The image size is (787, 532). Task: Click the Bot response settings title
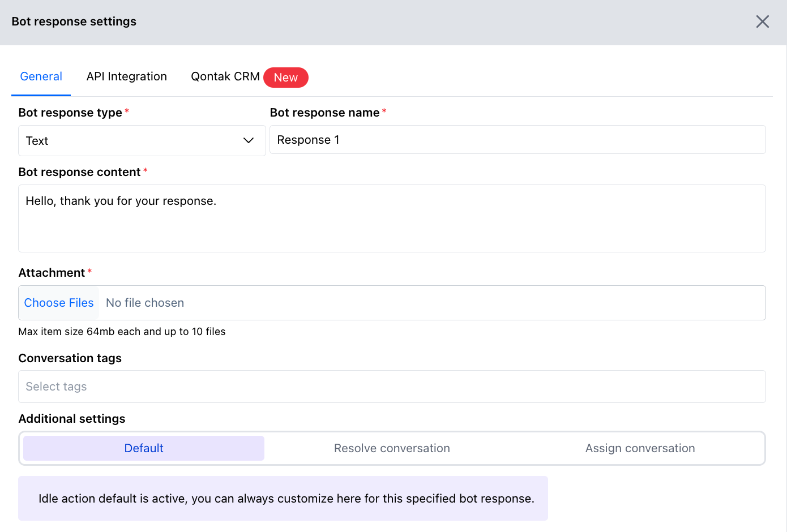(x=74, y=22)
